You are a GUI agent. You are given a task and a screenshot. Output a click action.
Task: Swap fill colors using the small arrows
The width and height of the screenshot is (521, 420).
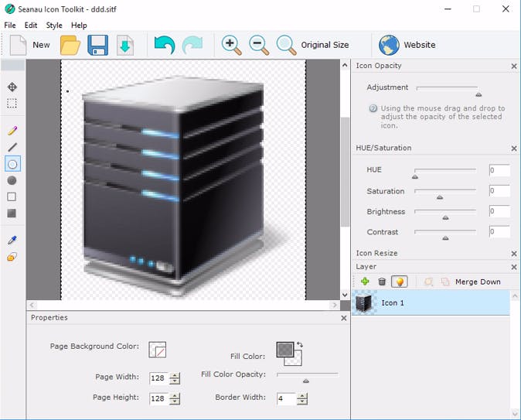[x=300, y=345]
